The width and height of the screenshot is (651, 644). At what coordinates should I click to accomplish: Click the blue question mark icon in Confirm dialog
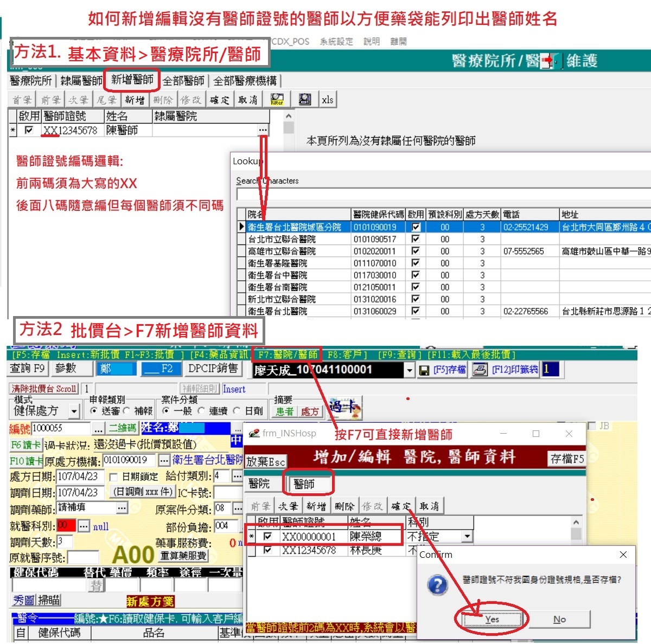coord(438,585)
